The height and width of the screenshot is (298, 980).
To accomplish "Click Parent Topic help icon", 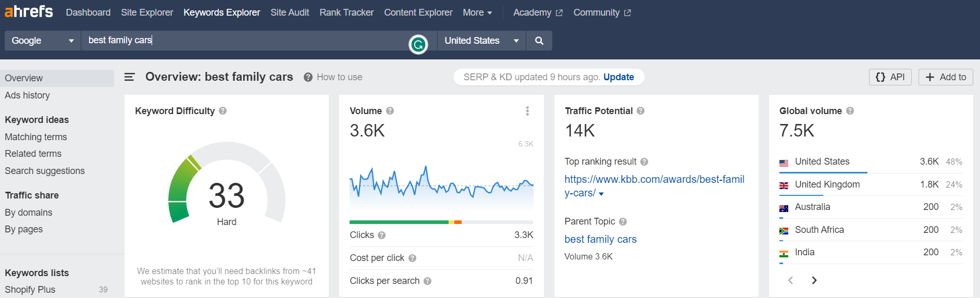I will click(623, 222).
